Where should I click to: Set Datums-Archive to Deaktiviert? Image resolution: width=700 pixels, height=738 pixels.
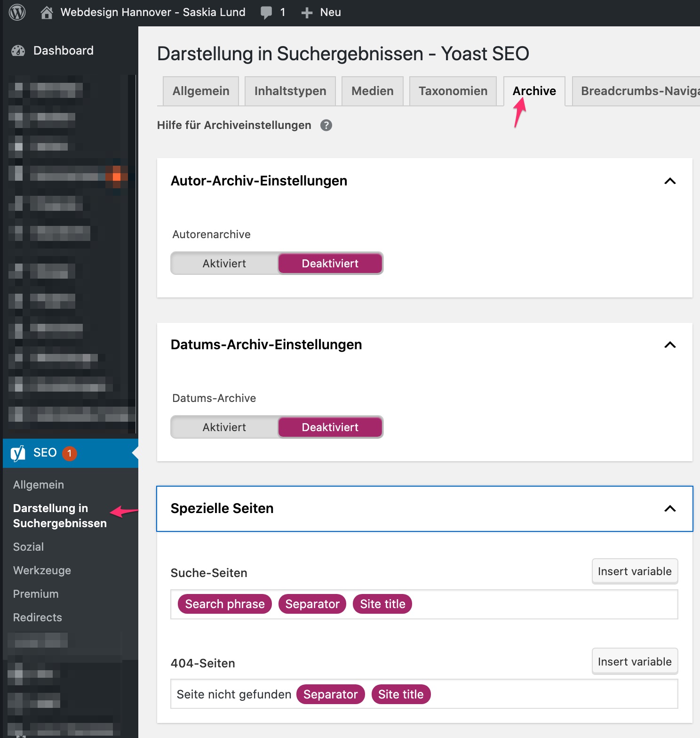(330, 427)
